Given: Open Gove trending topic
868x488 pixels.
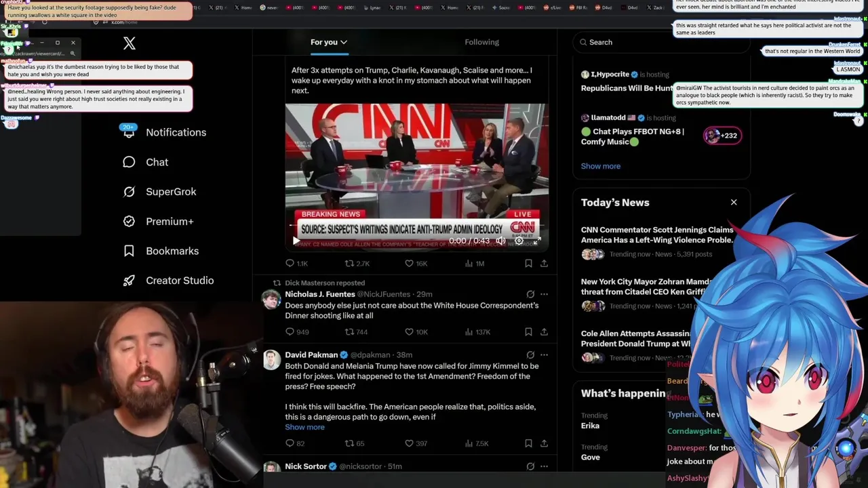Looking at the screenshot, I should coord(590,457).
